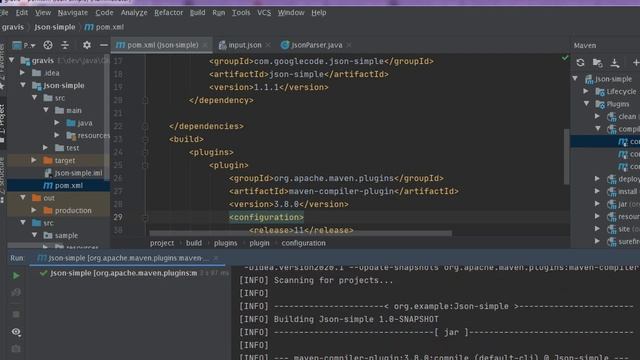
Task: Open the Code menu
Action: [104, 13]
